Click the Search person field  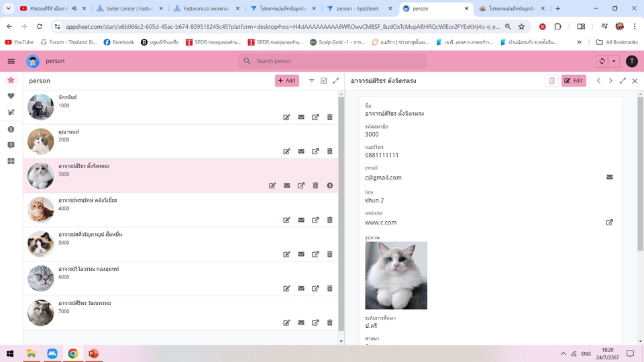pyautogui.click(x=332, y=61)
